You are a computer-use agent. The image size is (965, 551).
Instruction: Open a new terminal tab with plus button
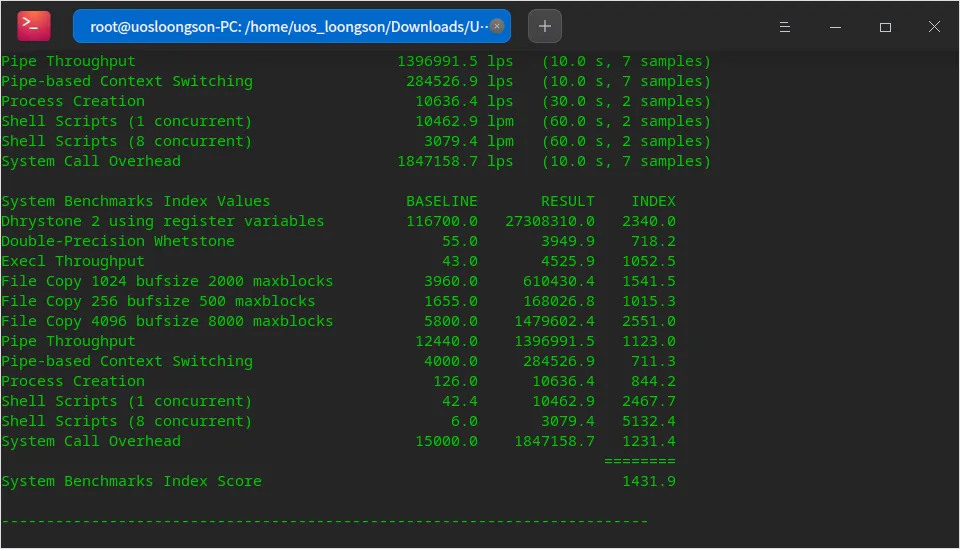544,27
